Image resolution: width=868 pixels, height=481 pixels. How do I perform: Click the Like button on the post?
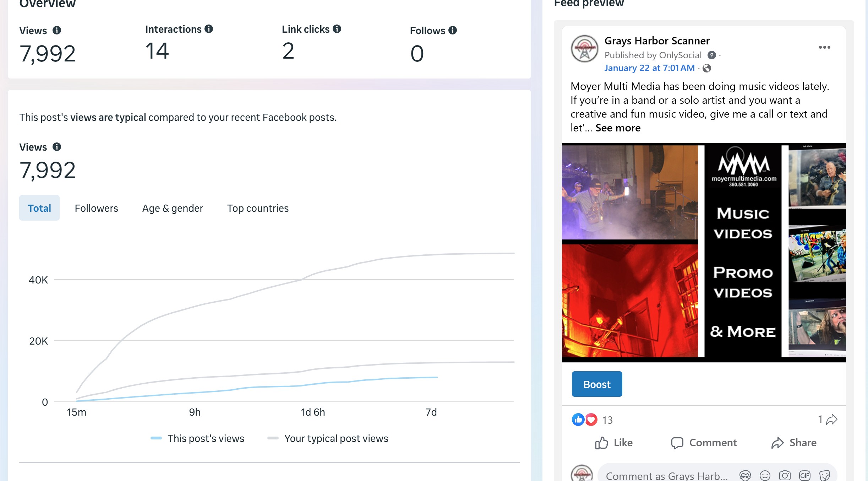point(614,443)
